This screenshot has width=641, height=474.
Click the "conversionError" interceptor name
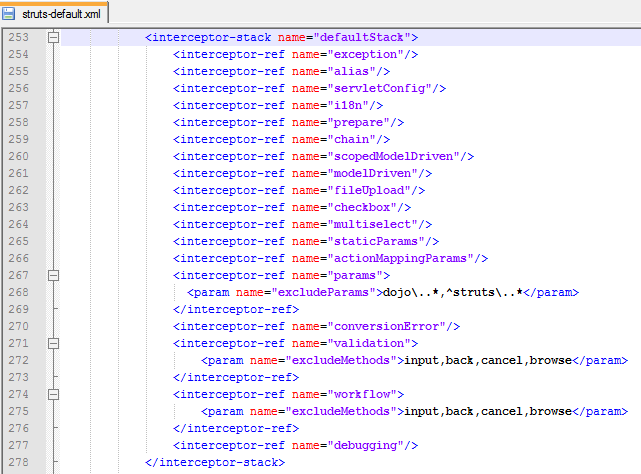coord(389,326)
